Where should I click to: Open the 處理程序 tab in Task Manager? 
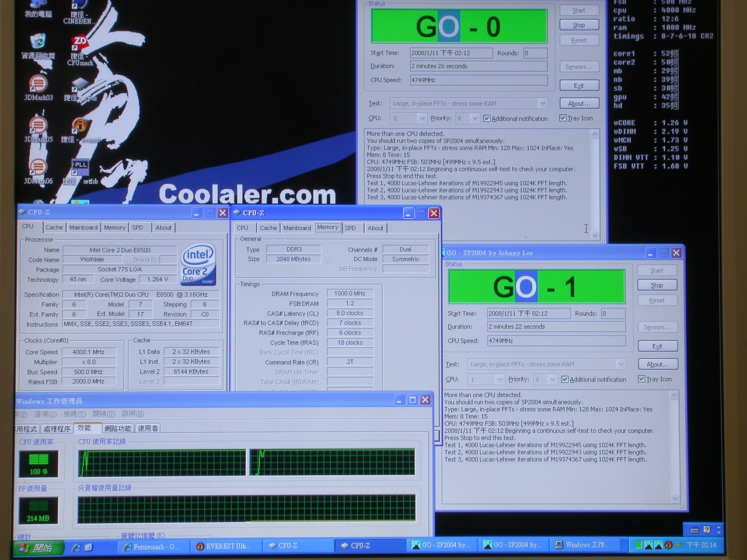point(57,429)
